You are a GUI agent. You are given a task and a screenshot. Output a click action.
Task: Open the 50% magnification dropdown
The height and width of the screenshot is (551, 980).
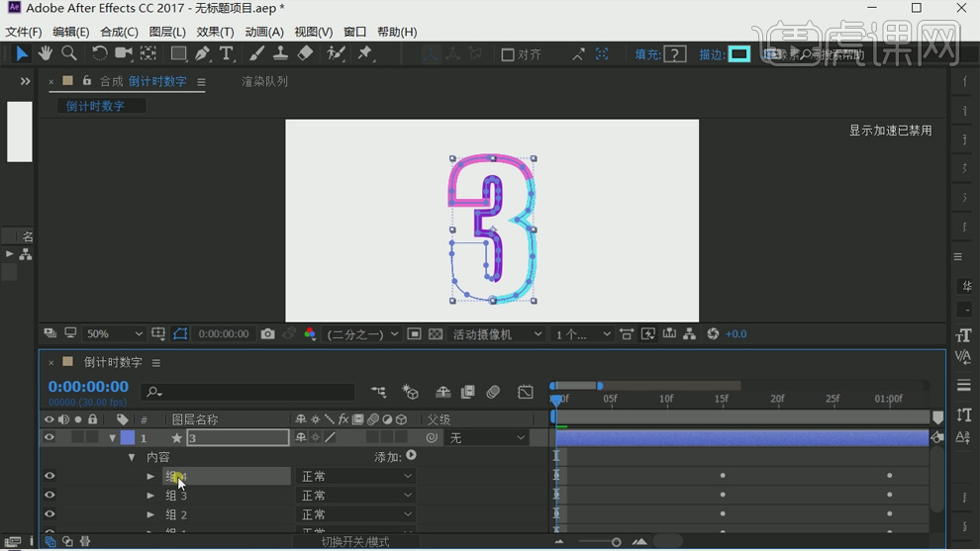pos(114,334)
